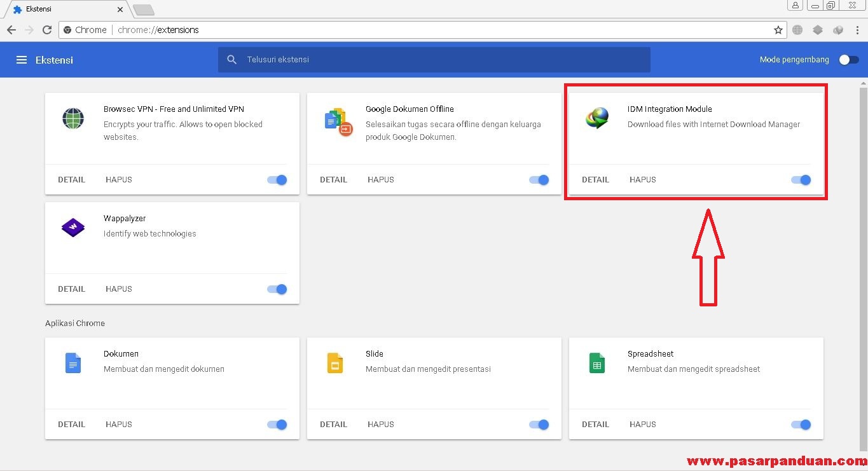
Task: Click the site info Chrome icon
Action: pos(67,30)
